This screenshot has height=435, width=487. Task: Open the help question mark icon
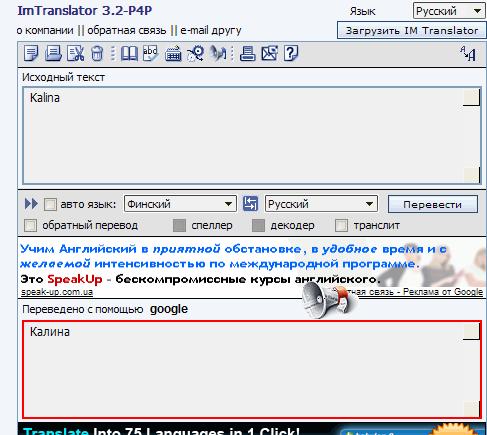(x=291, y=53)
